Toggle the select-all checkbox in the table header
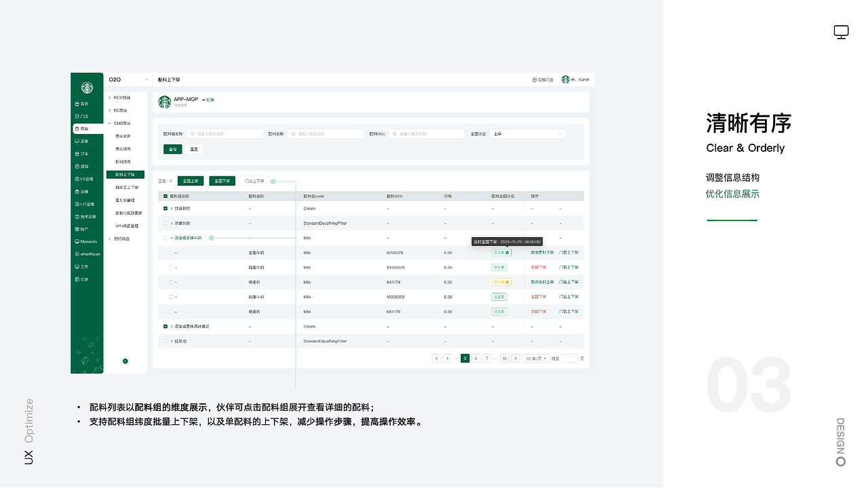Viewport: 868px width, 488px height. (x=165, y=196)
